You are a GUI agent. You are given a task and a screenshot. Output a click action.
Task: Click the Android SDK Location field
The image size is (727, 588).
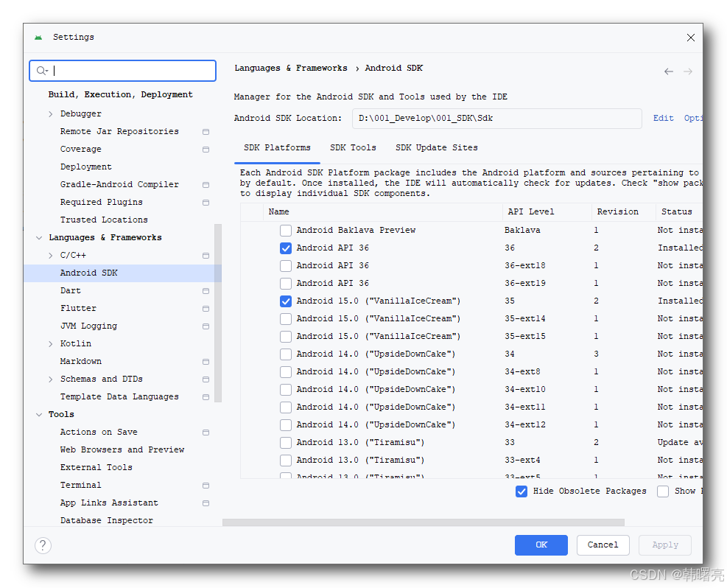496,118
